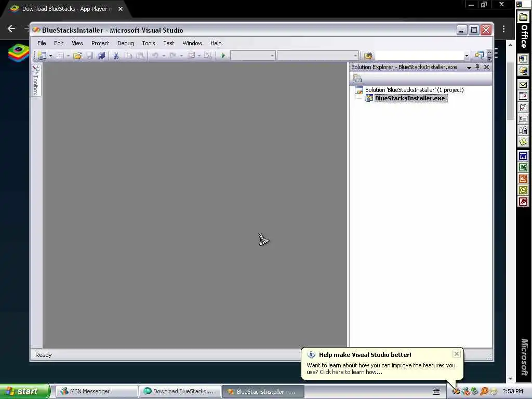Image resolution: width=532 pixels, height=399 pixels.
Task: Open the Debug menu
Action: point(126,43)
